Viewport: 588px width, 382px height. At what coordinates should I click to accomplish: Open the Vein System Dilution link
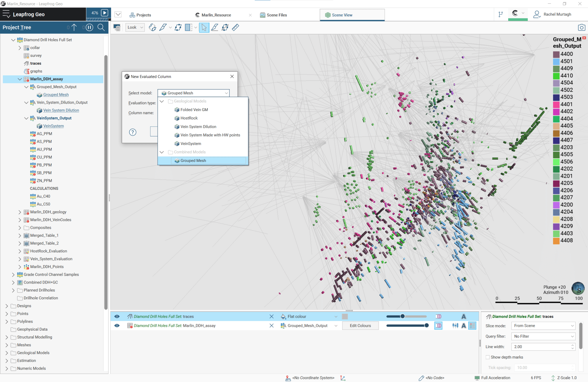coord(61,110)
